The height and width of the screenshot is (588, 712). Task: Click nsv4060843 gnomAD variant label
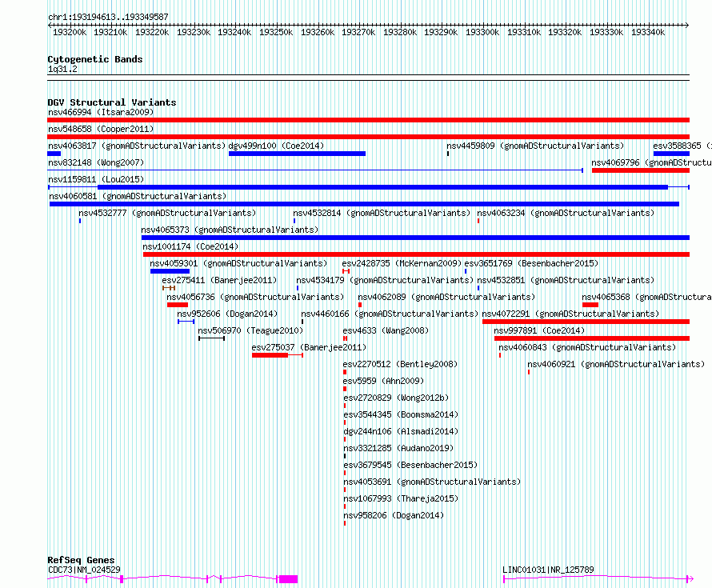587,347
